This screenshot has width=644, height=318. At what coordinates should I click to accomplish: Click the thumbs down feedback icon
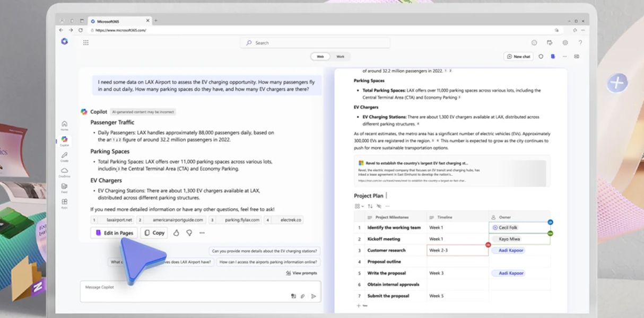click(x=189, y=233)
